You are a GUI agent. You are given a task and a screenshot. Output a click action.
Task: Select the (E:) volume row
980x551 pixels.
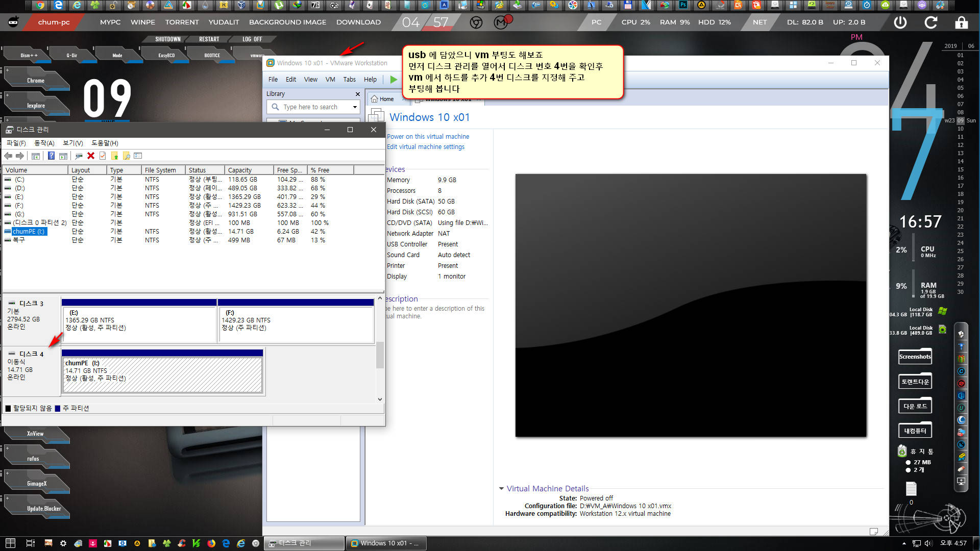click(193, 197)
